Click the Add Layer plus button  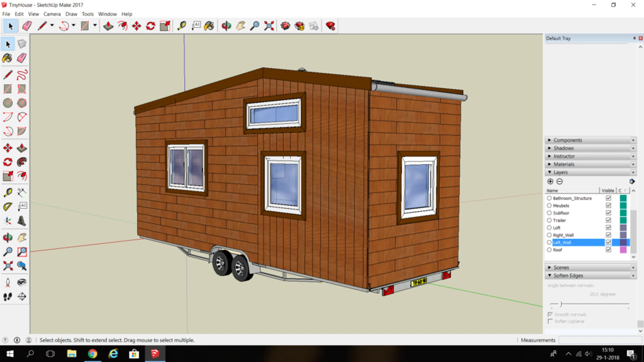[x=550, y=181]
